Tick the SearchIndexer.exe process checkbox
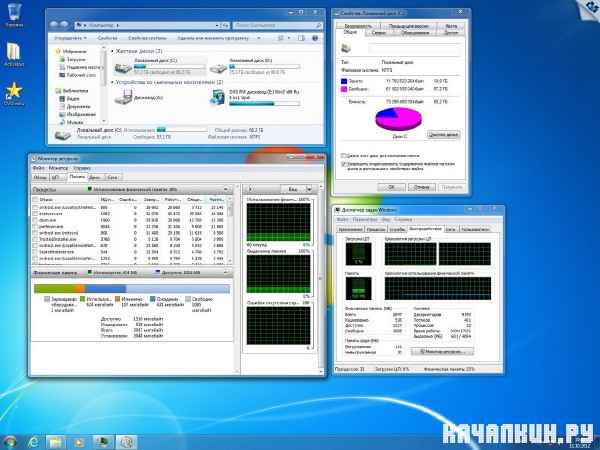600x450 pixels. tap(35, 252)
